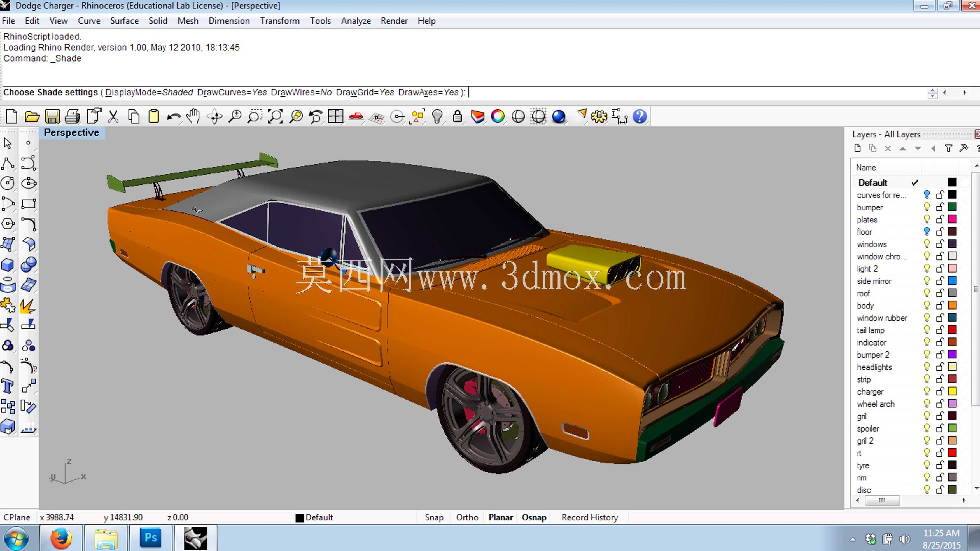
Task: Select the arrow pointer tool in sidebar
Action: (8, 143)
